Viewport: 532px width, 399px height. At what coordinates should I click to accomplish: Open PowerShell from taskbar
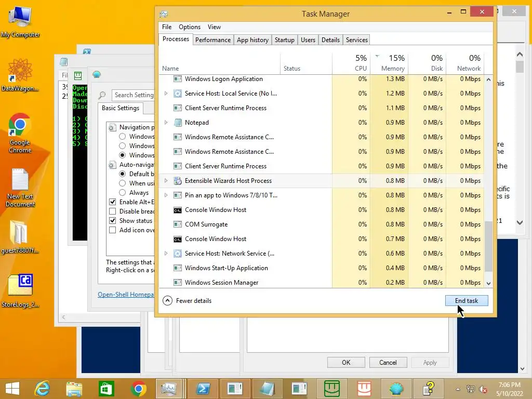tap(203, 389)
